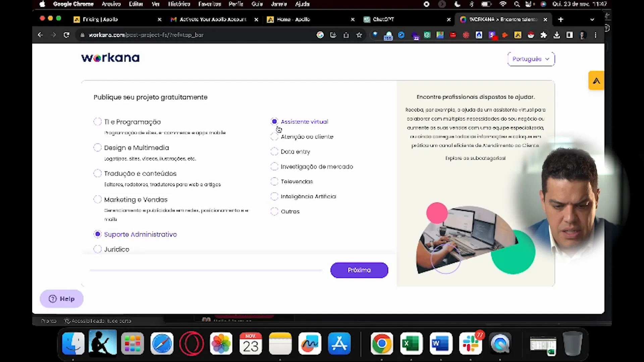
Task: Reload the Workana page
Action: pyautogui.click(x=66, y=35)
